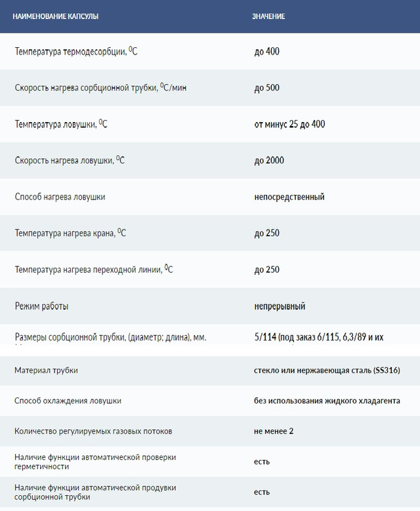Select the 'Температура термодесорбции' row label
The width and height of the screenshot is (420, 511).
pyautogui.click(x=75, y=51)
